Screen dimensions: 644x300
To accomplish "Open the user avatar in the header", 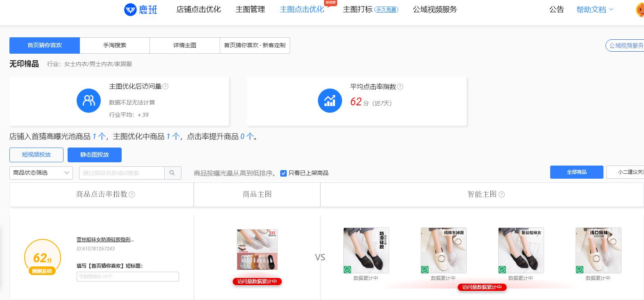I will pos(640,10).
